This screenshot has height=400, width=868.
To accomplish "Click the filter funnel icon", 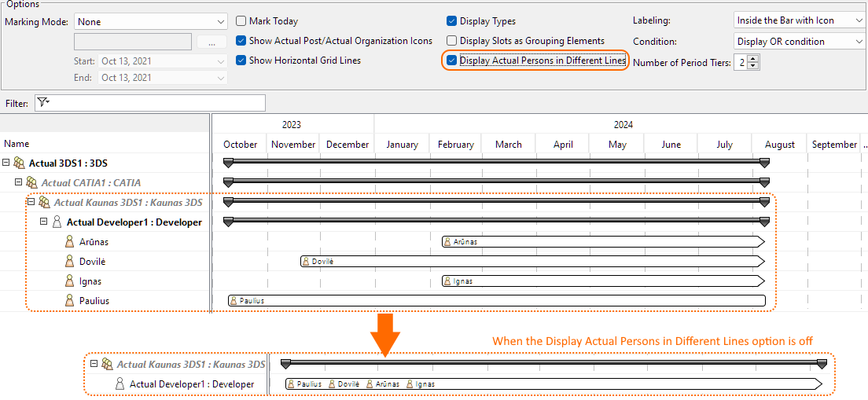I will tap(42, 103).
